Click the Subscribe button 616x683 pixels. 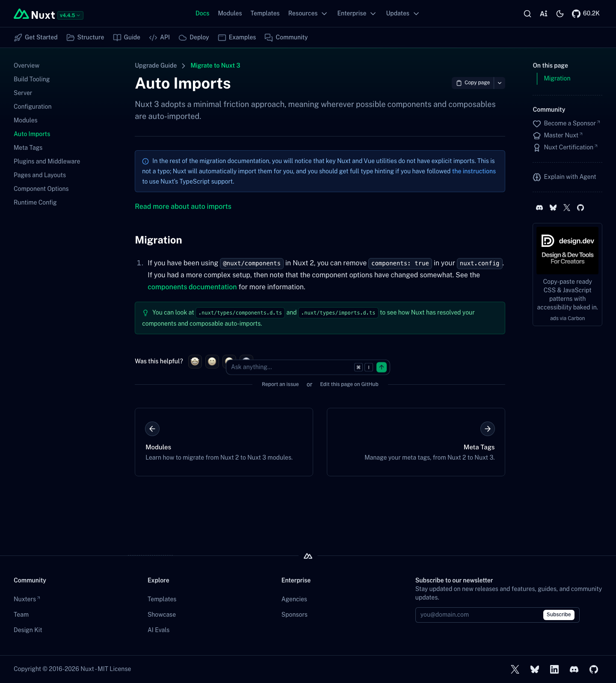pos(559,615)
